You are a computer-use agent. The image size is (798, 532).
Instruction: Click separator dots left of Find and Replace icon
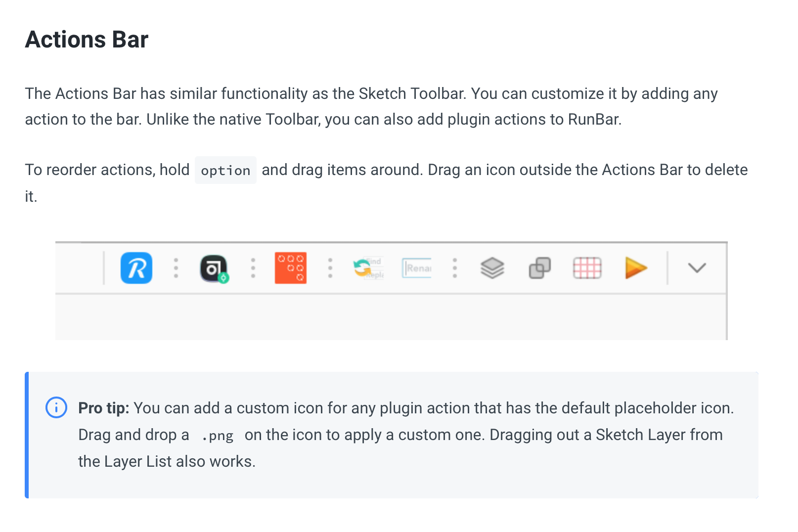(x=330, y=268)
